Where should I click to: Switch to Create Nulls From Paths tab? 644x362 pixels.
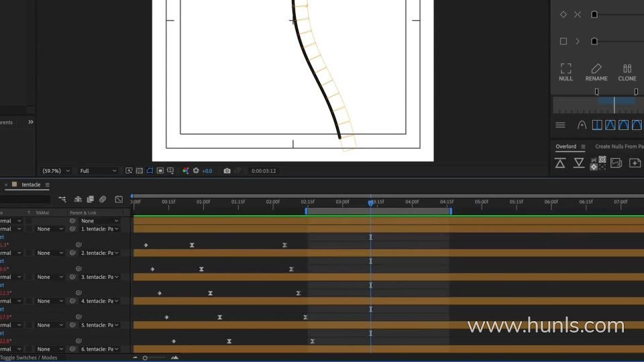pyautogui.click(x=619, y=147)
